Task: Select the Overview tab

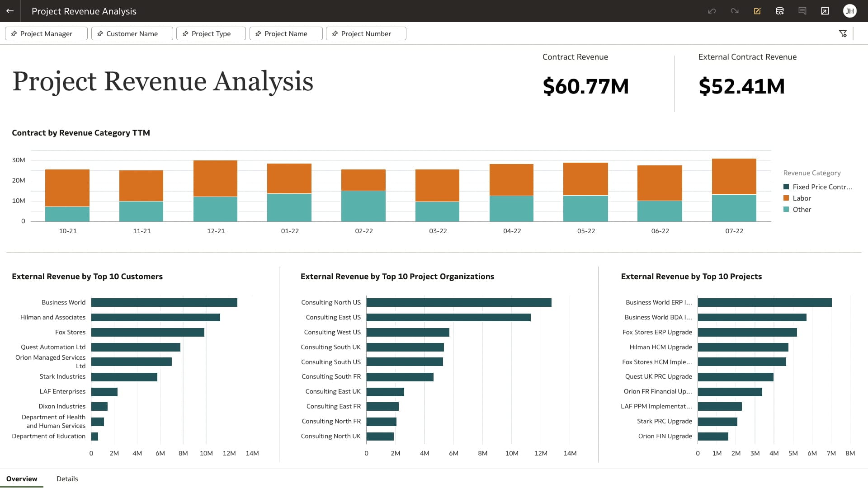Action: pos(21,479)
